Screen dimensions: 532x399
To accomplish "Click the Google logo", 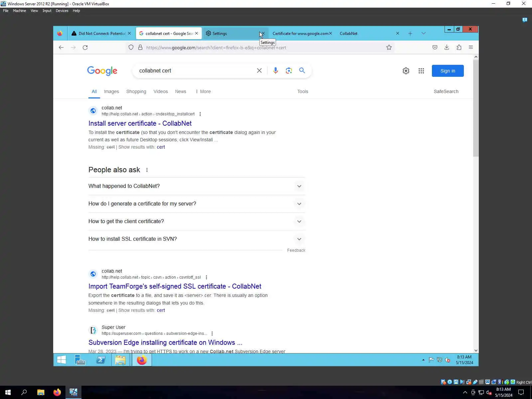I will (x=102, y=71).
